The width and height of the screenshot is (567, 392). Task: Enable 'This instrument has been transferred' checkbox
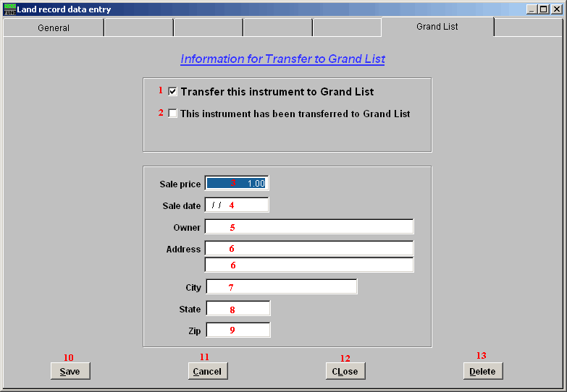173,114
